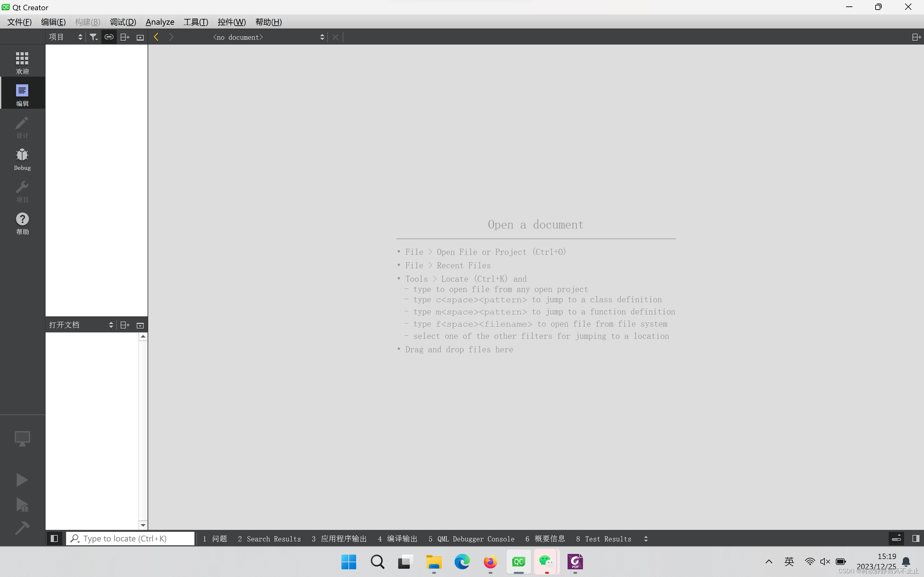Click the filter icon in the 项目 pane

coord(94,37)
